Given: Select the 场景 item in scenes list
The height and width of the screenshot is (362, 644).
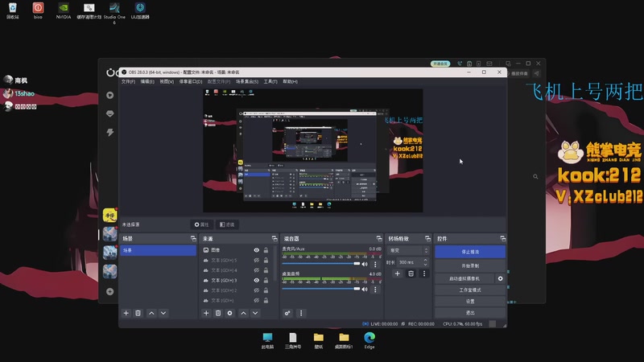Looking at the screenshot, I should [x=158, y=250].
